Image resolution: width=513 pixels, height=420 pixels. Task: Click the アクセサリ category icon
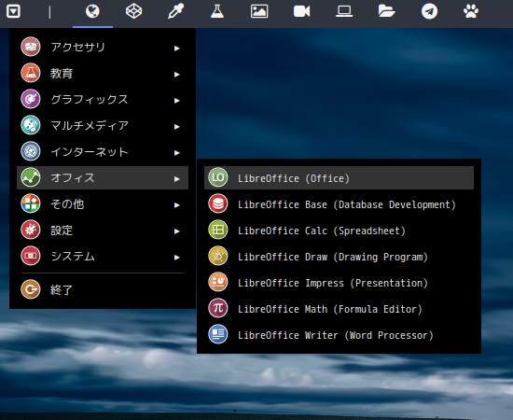click(31, 47)
